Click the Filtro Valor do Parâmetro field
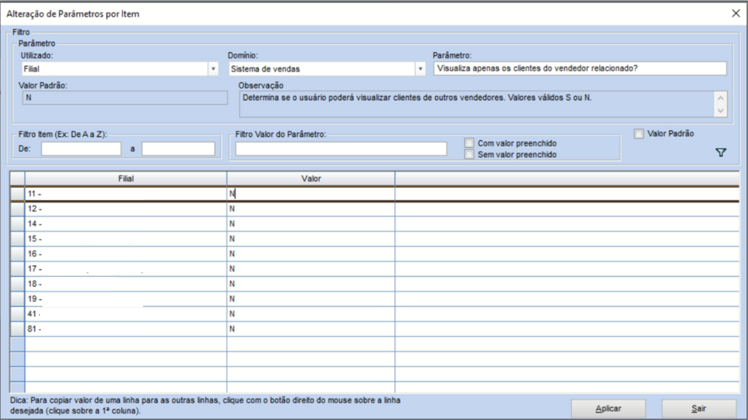This screenshot has height=420, width=748. (341, 149)
